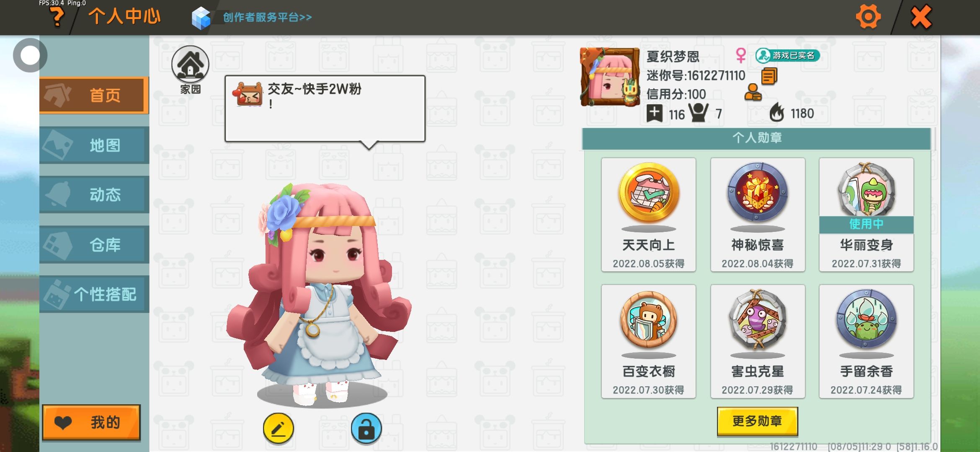This screenshot has height=452, width=980.
Task: Open the 仓库 sidebar tab
Action: (94, 245)
